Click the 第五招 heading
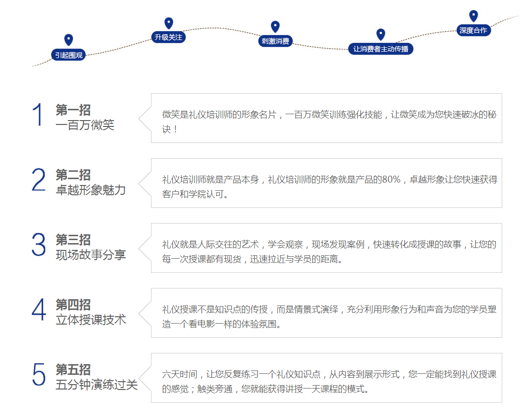 pyautogui.click(x=73, y=369)
